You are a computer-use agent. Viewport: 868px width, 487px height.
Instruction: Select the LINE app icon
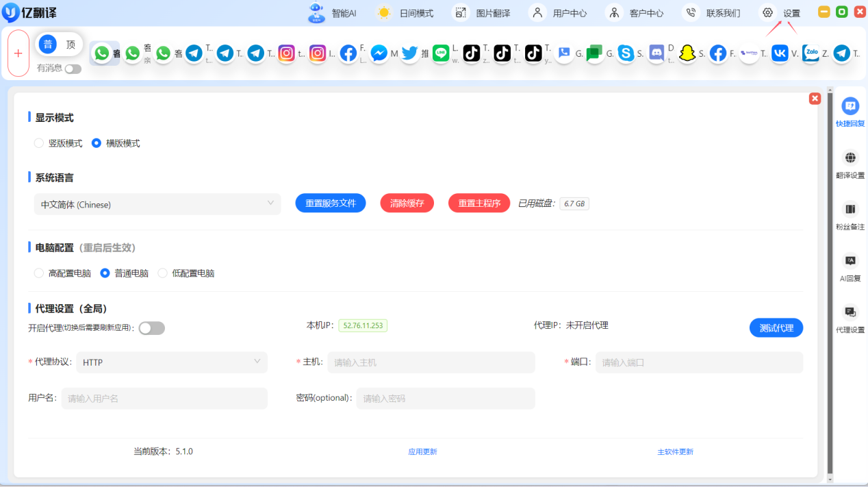[x=441, y=53]
